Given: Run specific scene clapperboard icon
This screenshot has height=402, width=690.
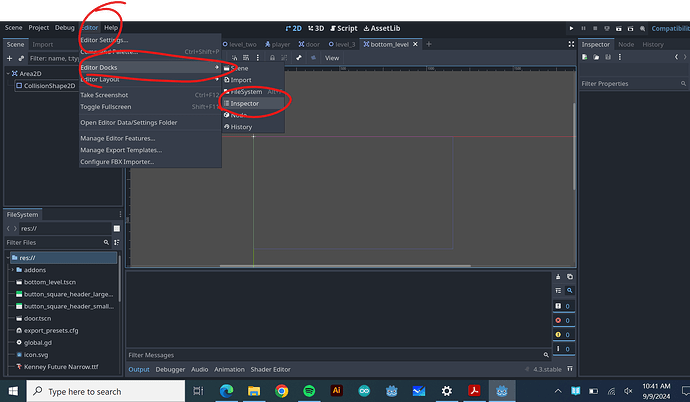Looking at the screenshot, I should pos(631,28).
